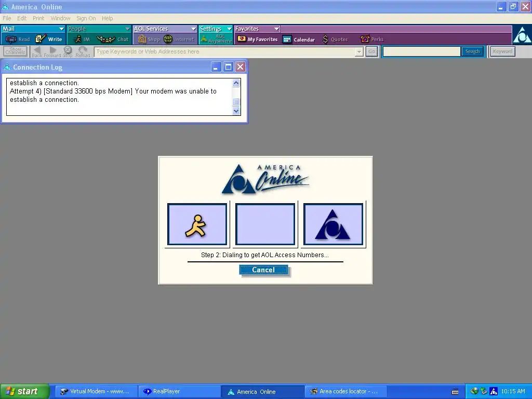
Task: Open the Window menu
Action: [x=60, y=18]
